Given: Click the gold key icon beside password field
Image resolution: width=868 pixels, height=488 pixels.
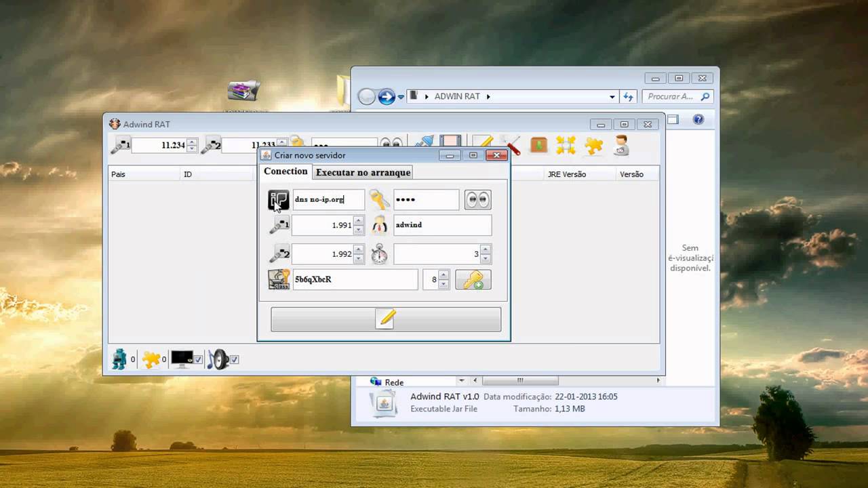Looking at the screenshot, I should pos(379,199).
